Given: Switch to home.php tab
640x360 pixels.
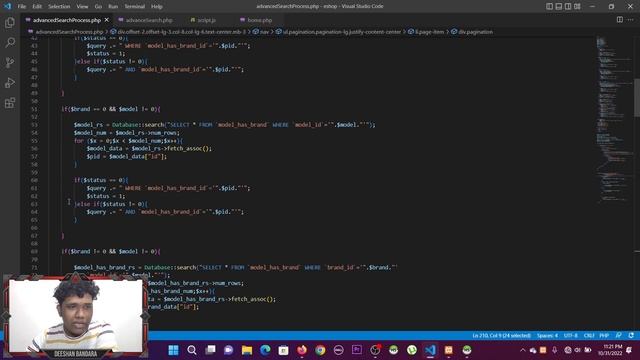Looking at the screenshot, I should [260, 20].
